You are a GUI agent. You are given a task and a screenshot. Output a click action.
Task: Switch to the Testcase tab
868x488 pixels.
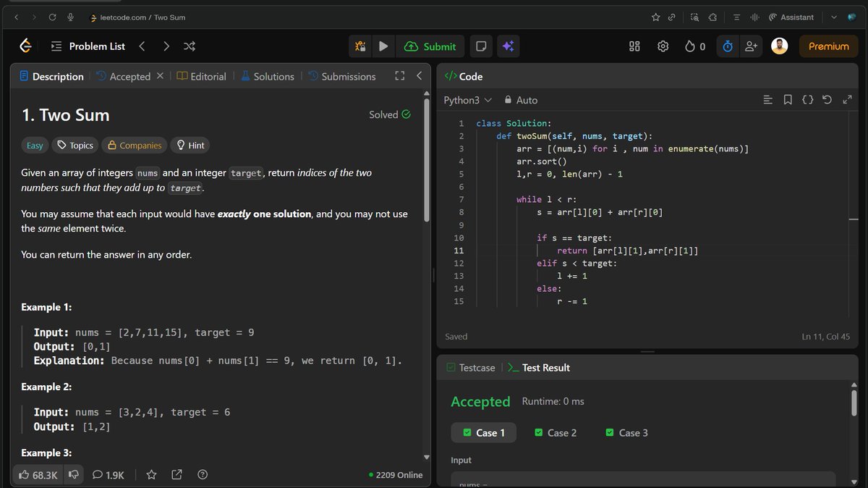(x=471, y=368)
